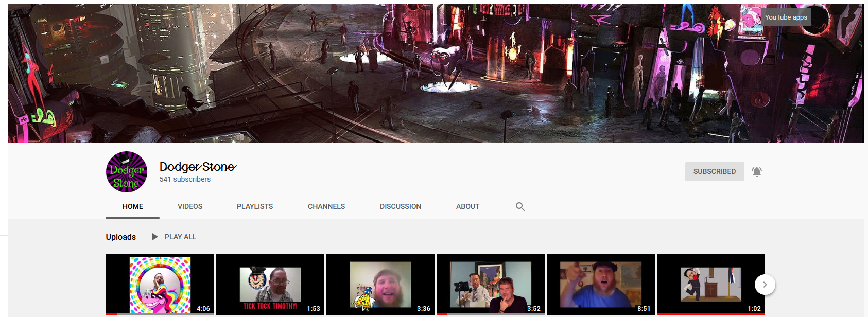Go to the Discussion tab
The width and height of the screenshot is (868, 317).
[x=400, y=206]
